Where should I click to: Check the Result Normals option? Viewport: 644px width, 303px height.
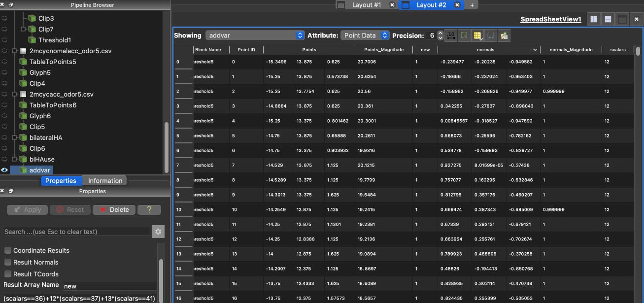(x=8, y=262)
